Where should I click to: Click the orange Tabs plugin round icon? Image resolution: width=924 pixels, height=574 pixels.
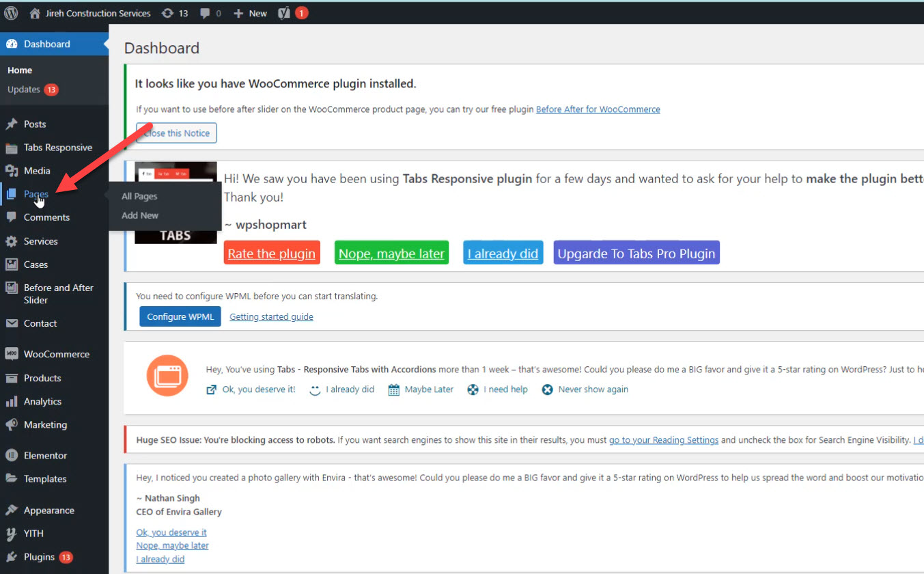click(167, 376)
